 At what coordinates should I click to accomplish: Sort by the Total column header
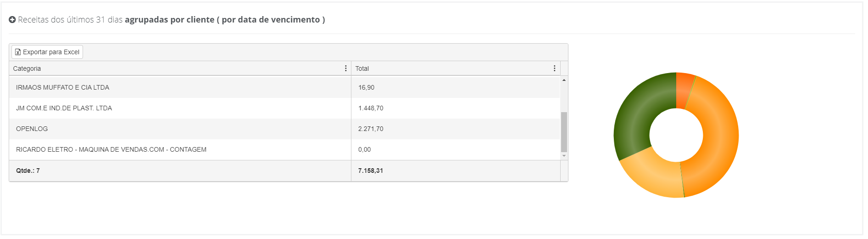coord(362,68)
